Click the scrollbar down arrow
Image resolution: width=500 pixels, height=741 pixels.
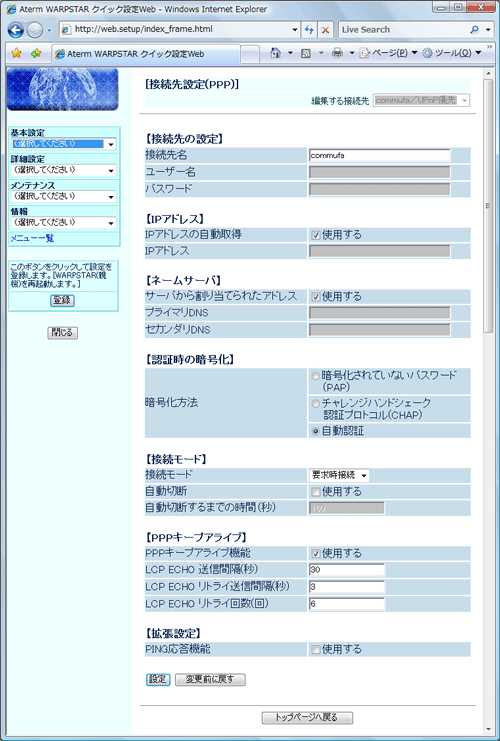[x=488, y=729]
